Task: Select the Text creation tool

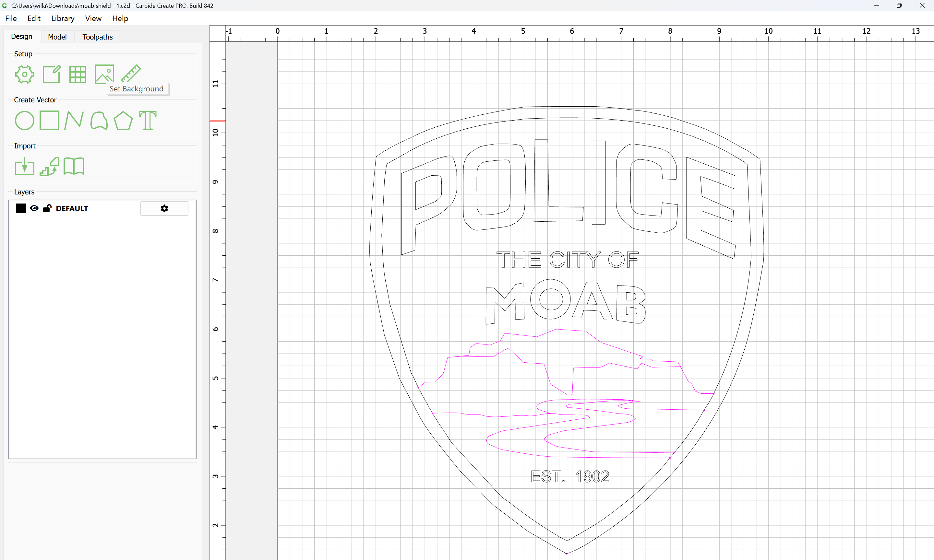Action: (148, 121)
